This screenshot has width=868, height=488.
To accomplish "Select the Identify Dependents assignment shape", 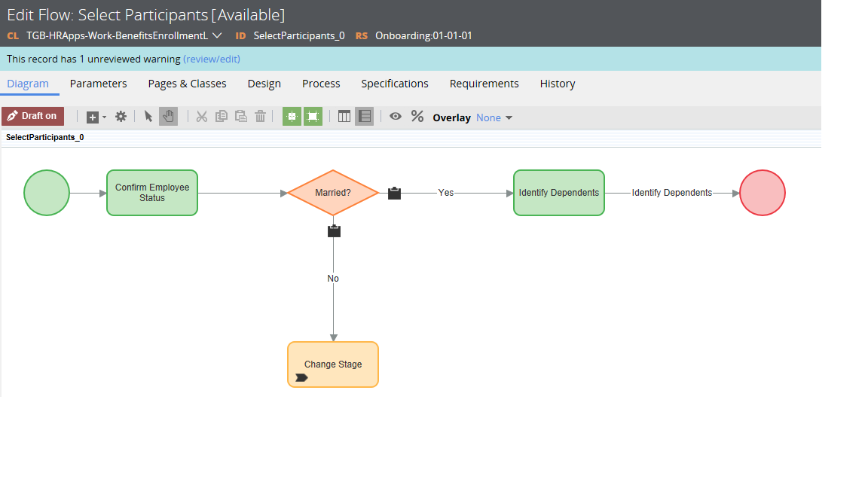I will click(558, 193).
